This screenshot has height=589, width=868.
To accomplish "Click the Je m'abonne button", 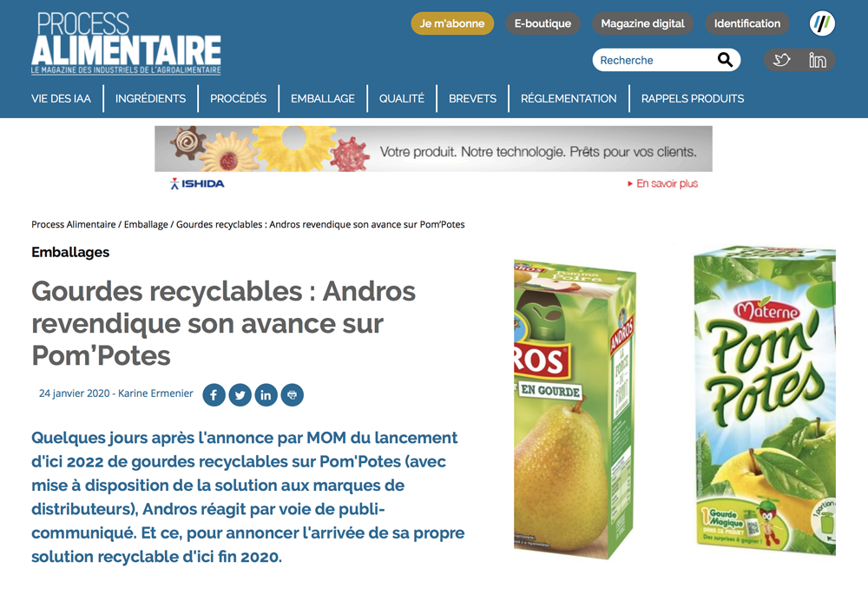I will tap(452, 23).
